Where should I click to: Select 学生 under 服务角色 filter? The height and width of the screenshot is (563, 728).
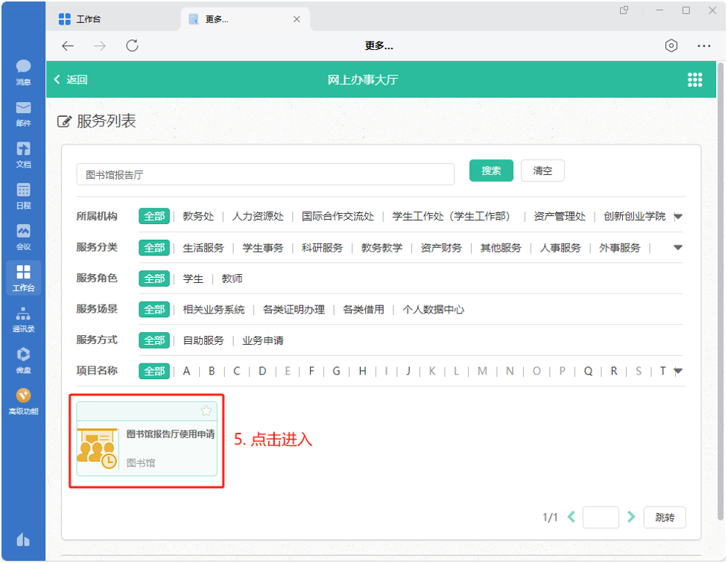coord(193,279)
